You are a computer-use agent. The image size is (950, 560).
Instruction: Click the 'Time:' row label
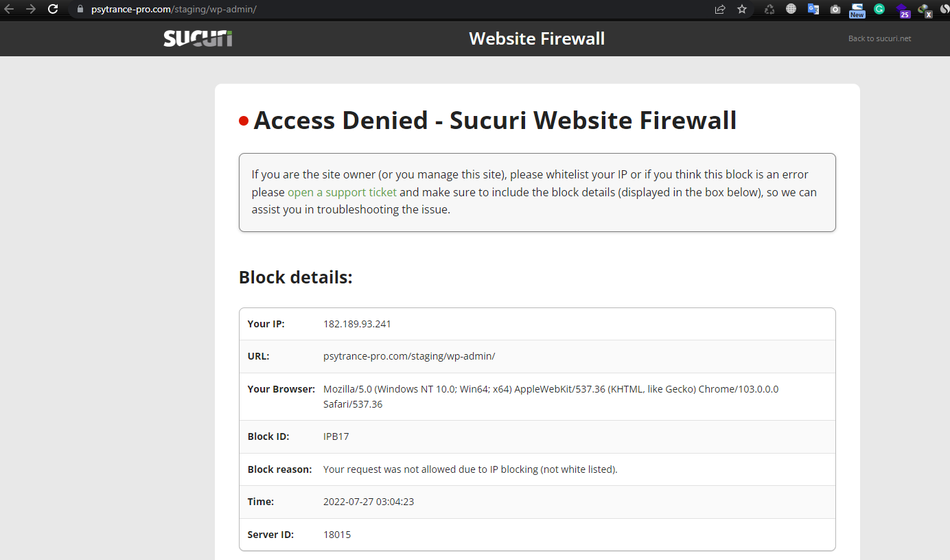pyautogui.click(x=261, y=502)
